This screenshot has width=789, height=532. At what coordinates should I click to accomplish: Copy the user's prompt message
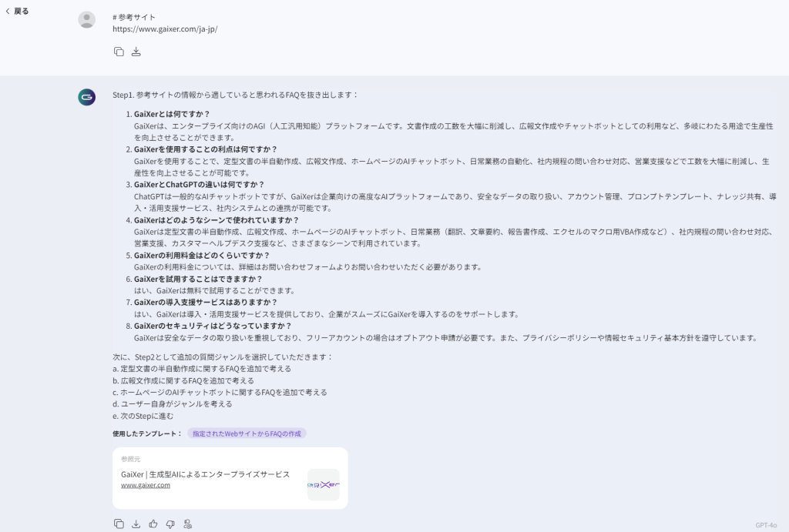point(119,52)
